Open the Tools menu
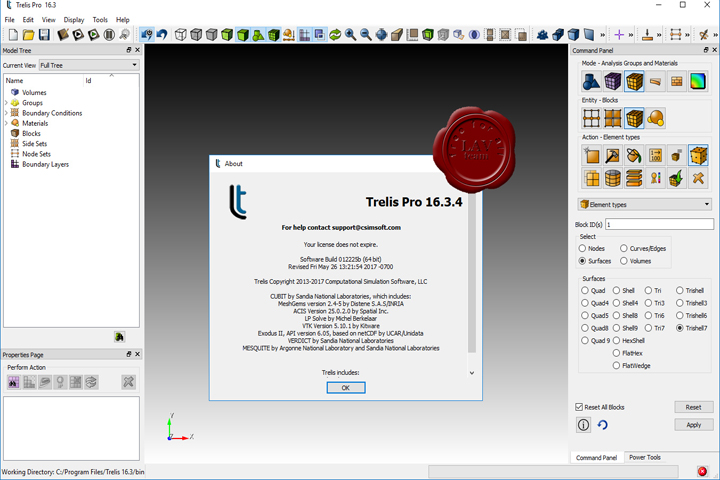720x480 pixels. [100, 20]
